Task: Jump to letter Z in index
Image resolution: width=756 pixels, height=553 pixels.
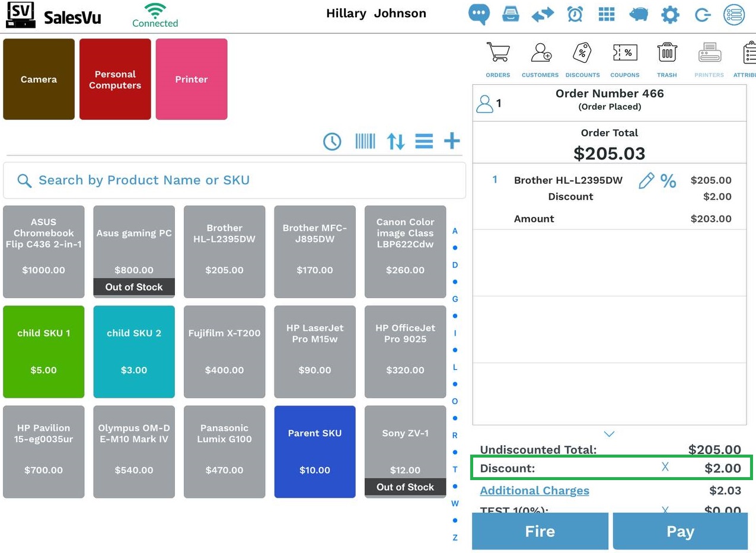Action: [x=455, y=538]
